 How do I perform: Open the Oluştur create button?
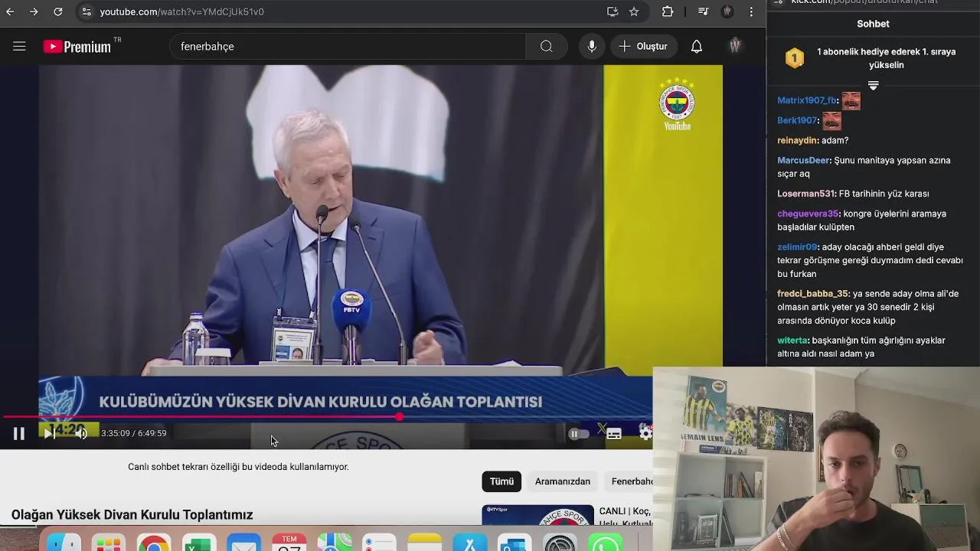(x=644, y=47)
